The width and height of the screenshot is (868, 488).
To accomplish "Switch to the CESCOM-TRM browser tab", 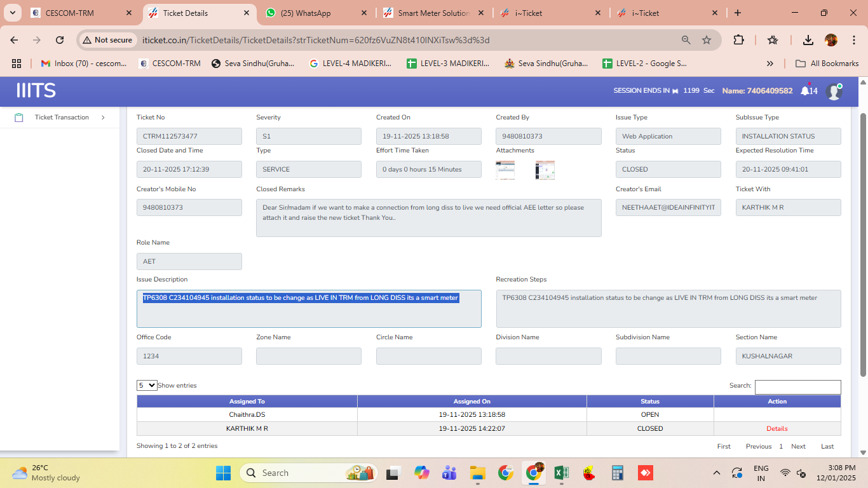I will coord(81,13).
